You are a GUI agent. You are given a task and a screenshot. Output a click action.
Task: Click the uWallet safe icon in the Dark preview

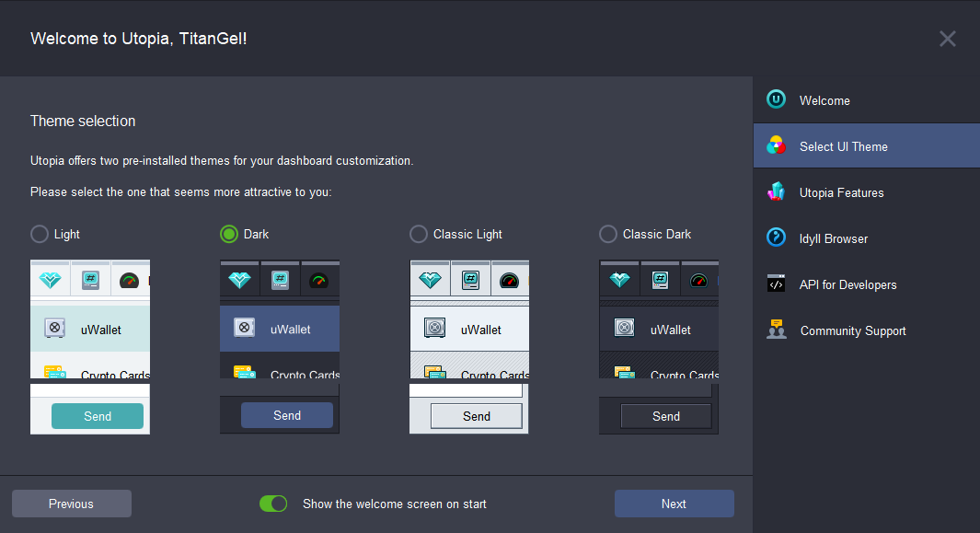coord(245,327)
